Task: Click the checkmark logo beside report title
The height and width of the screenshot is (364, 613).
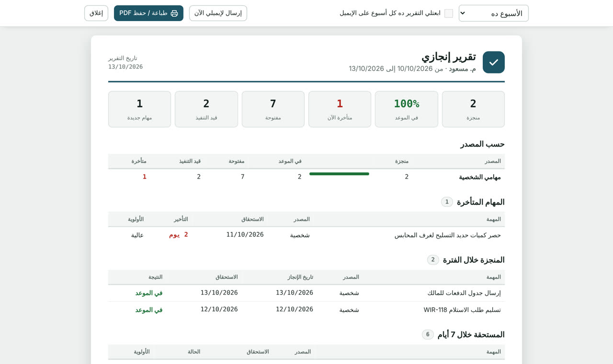Action: (494, 62)
